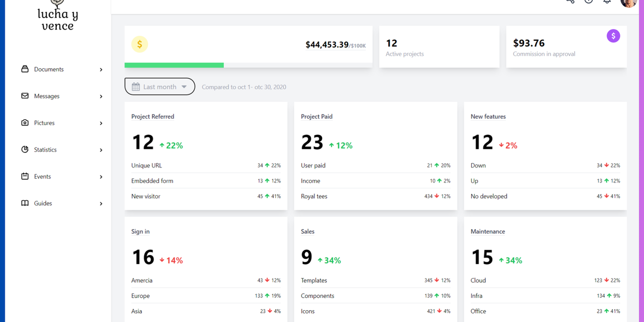This screenshot has width=644, height=322.
Task: Open the share icon in the top bar
Action: pyautogui.click(x=570, y=1)
